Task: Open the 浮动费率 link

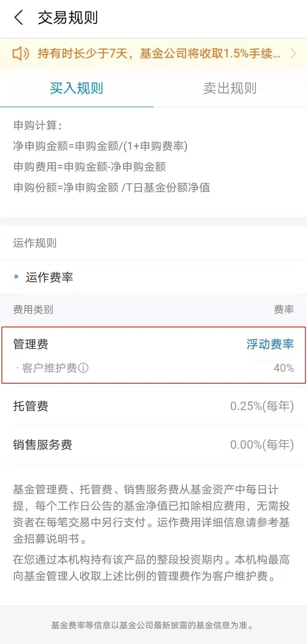Action: point(270,344)
